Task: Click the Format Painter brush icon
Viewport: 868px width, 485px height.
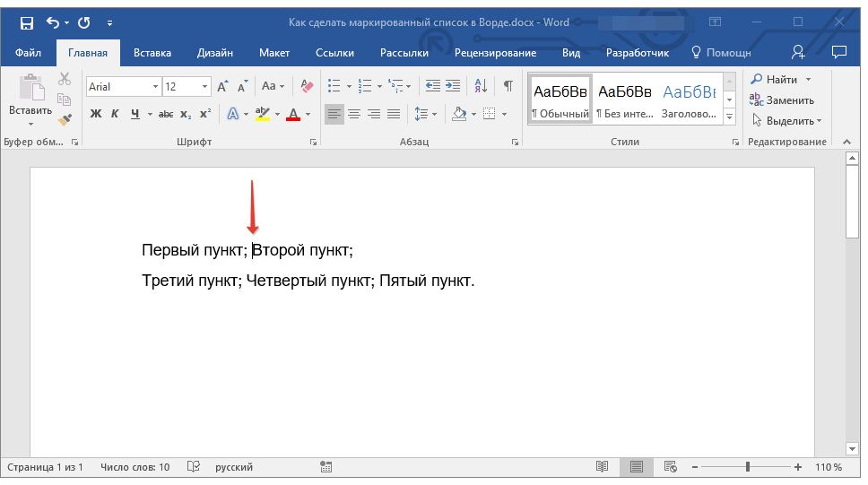Action: coord(65,119)
